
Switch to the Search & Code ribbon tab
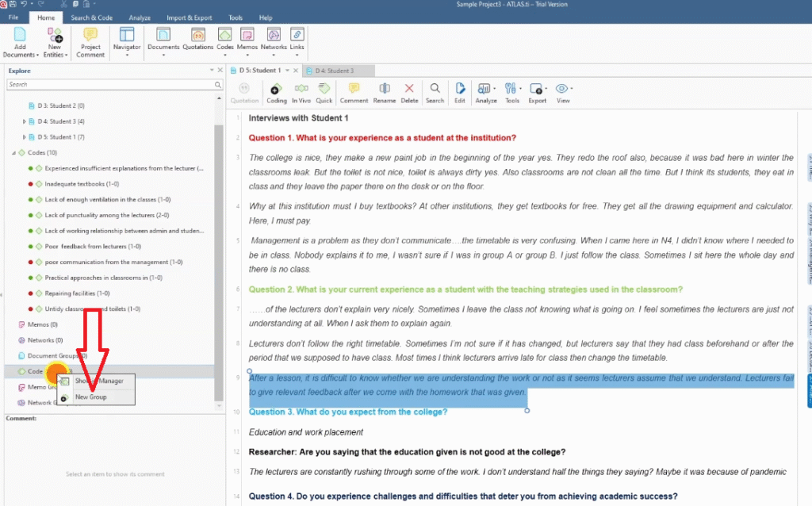[x=91, y=17]
